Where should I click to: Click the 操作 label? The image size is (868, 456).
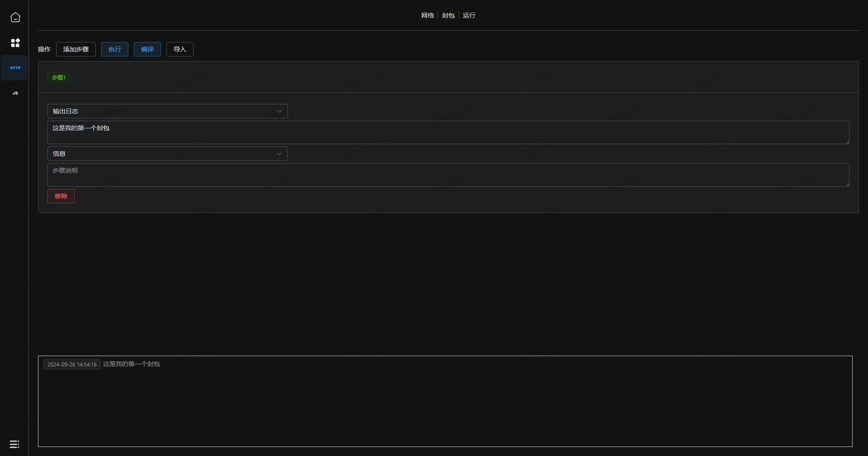44,49
